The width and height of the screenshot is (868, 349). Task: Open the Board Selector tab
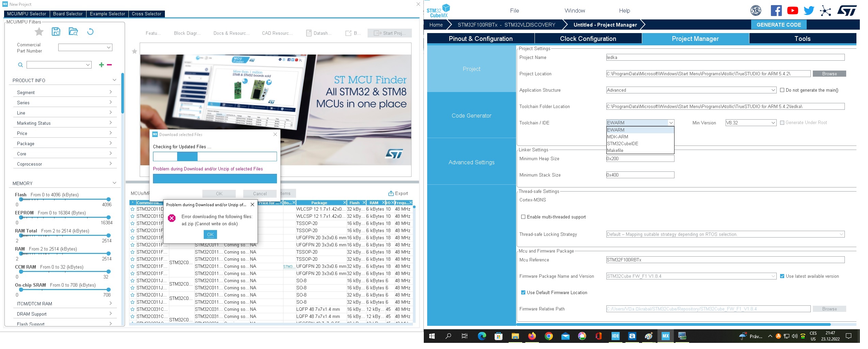click(68, 14)
